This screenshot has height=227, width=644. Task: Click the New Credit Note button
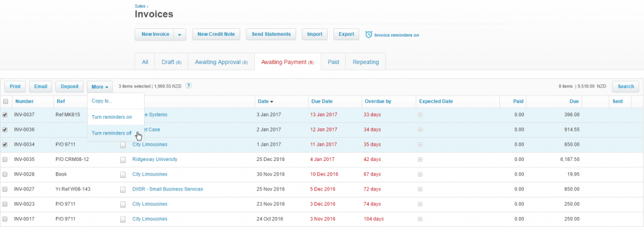point(216,35)
